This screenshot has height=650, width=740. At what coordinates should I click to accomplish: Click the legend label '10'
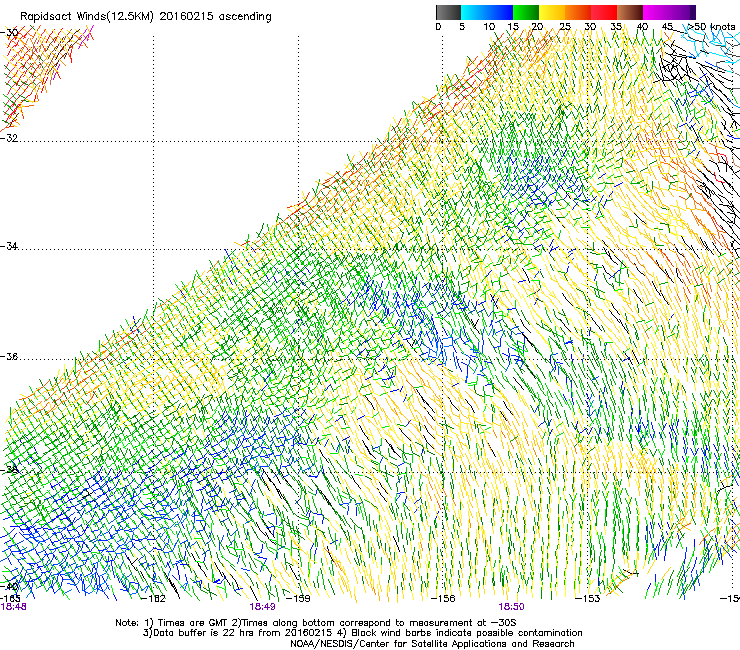(488, 27)
